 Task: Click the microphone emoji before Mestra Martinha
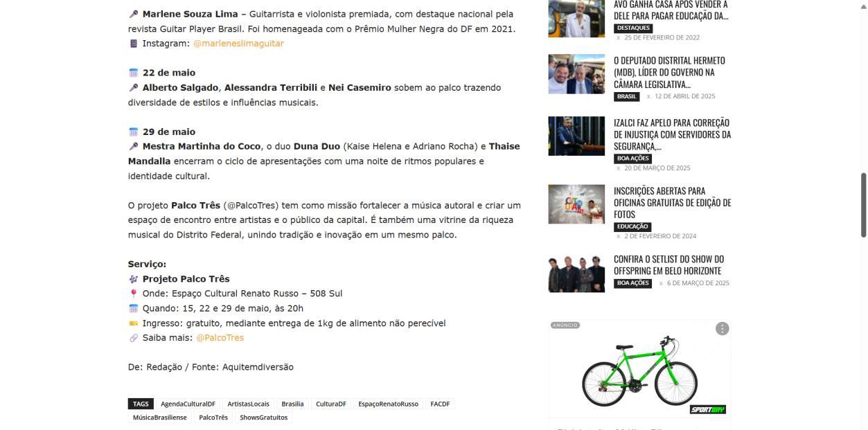[x=134, y=147]
